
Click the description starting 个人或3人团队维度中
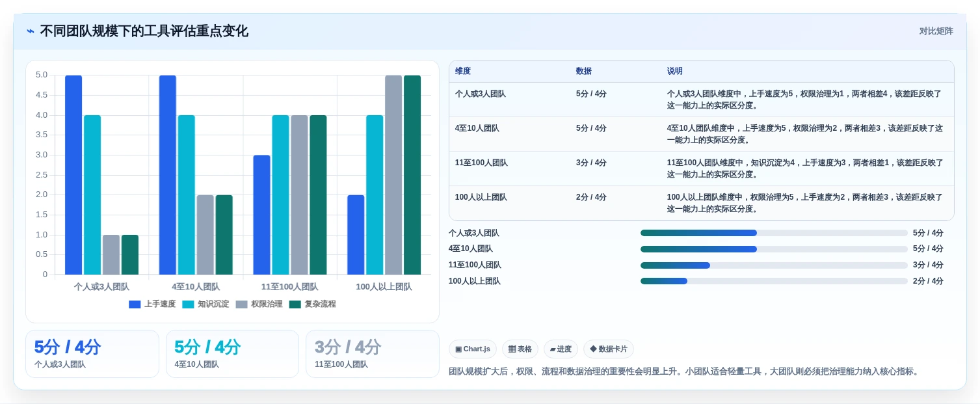[804, 100]
